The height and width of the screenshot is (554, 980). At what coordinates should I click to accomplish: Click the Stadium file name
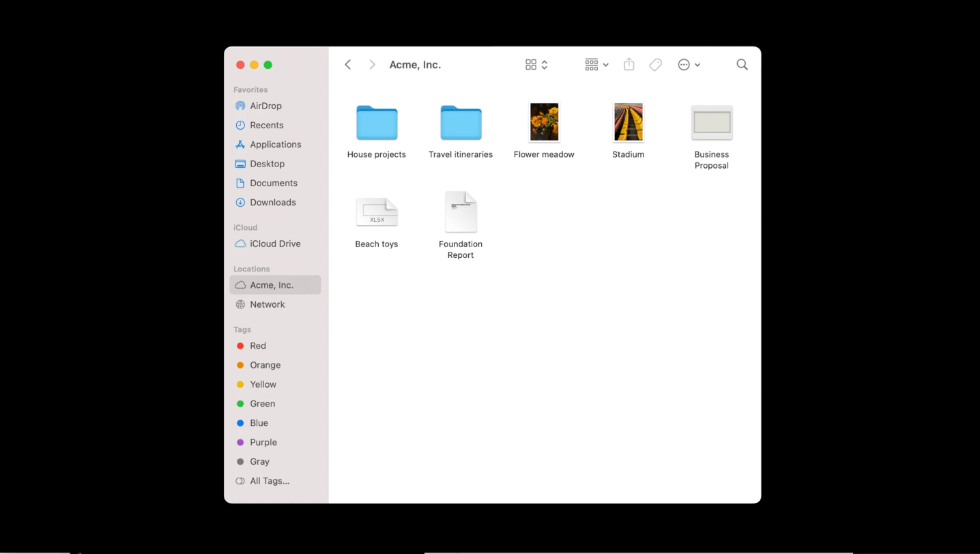click(629, 155)
